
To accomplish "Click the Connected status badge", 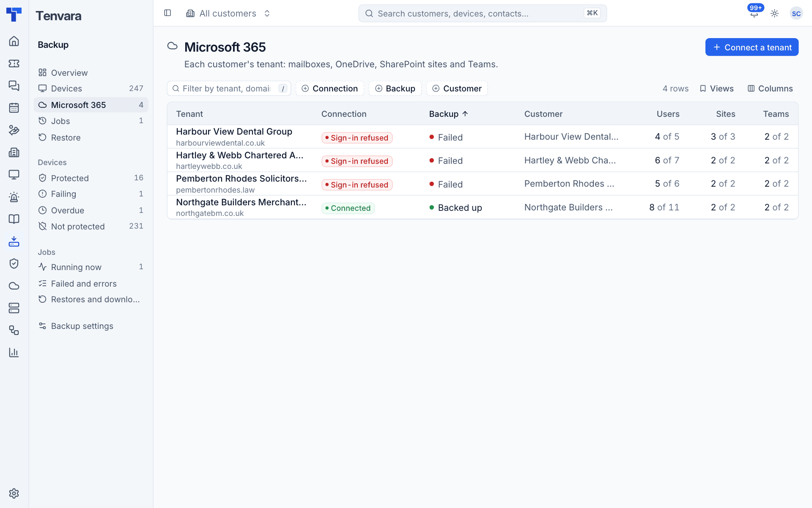I will tap(348, 208).
